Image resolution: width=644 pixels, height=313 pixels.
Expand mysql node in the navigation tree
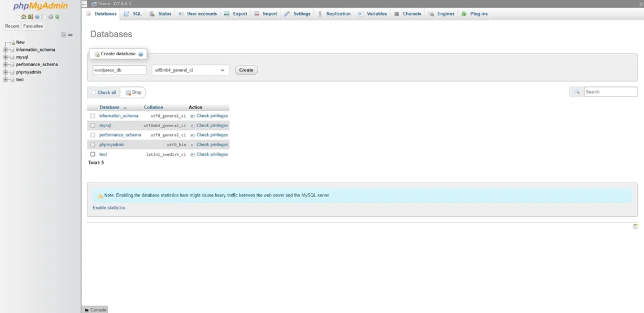[x=5, y=57]
